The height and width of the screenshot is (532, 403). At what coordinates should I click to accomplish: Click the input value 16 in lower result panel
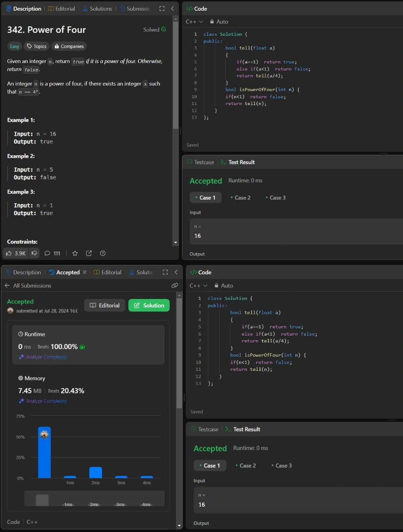202,504
